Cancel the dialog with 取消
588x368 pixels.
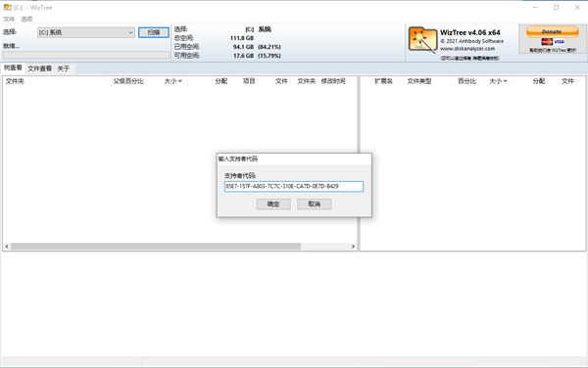314,204
